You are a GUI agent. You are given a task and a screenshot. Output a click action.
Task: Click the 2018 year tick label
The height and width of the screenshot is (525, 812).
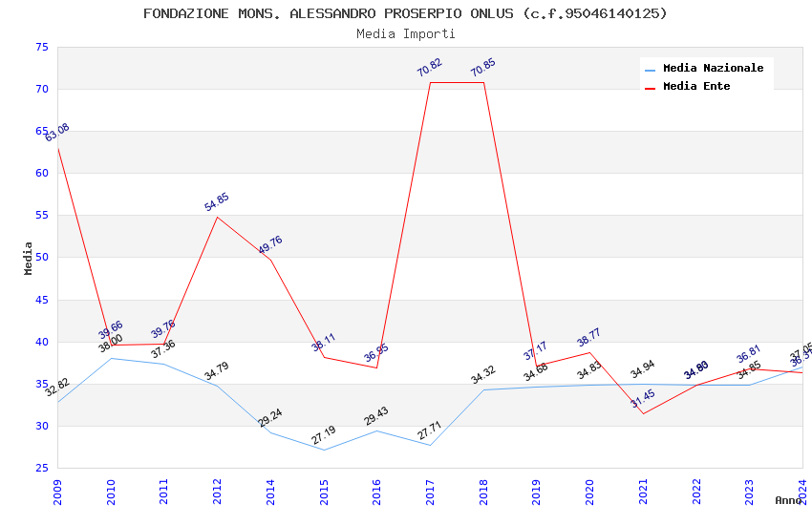pyautogui.click(x=483, y=492)
